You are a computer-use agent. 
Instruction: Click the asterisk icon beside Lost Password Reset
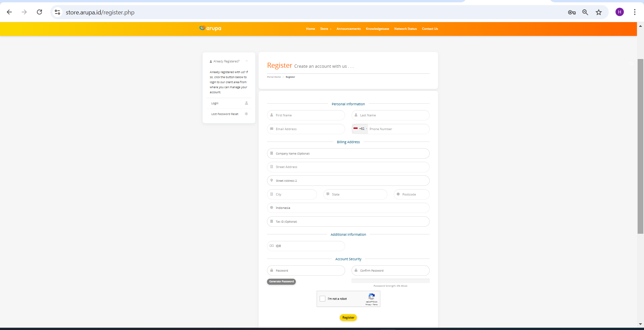[x=247, y=114]
